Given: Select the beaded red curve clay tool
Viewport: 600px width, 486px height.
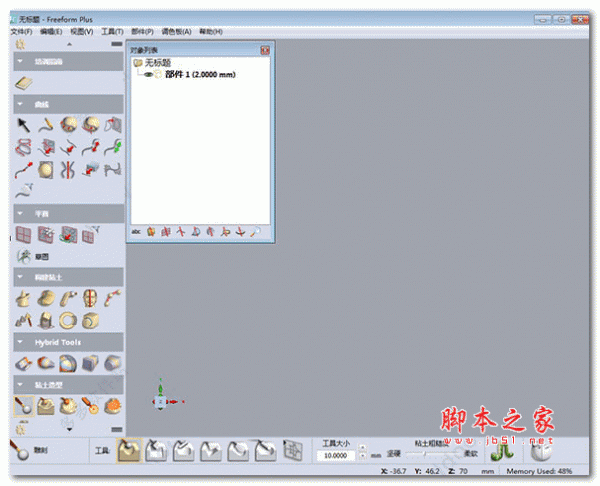Looking at the screenshot, I should tap(113, 298).
